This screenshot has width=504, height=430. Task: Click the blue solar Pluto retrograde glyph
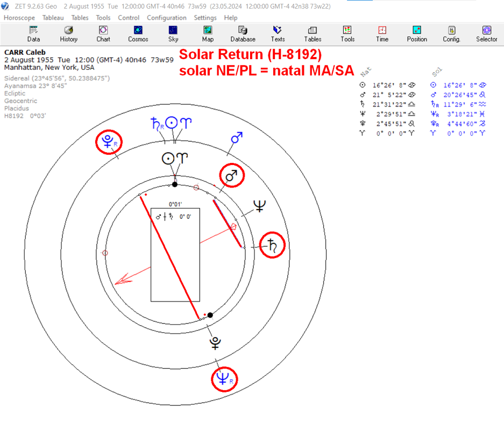109,141
